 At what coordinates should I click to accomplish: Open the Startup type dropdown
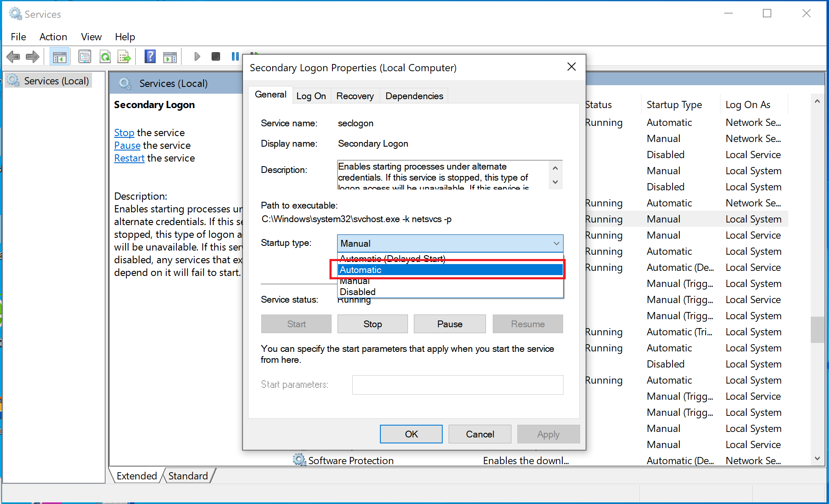[x=556, y=243]
